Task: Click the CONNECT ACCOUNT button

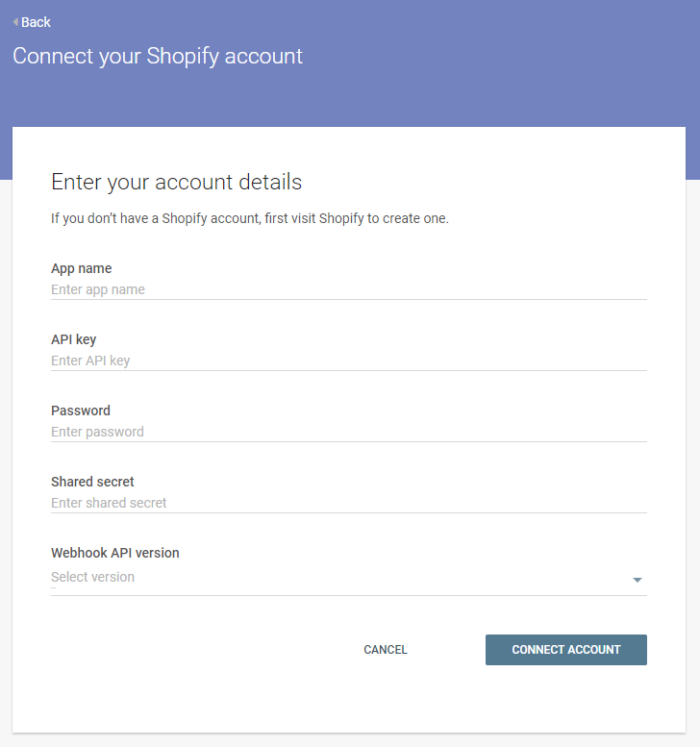Action: click(565, 650)
